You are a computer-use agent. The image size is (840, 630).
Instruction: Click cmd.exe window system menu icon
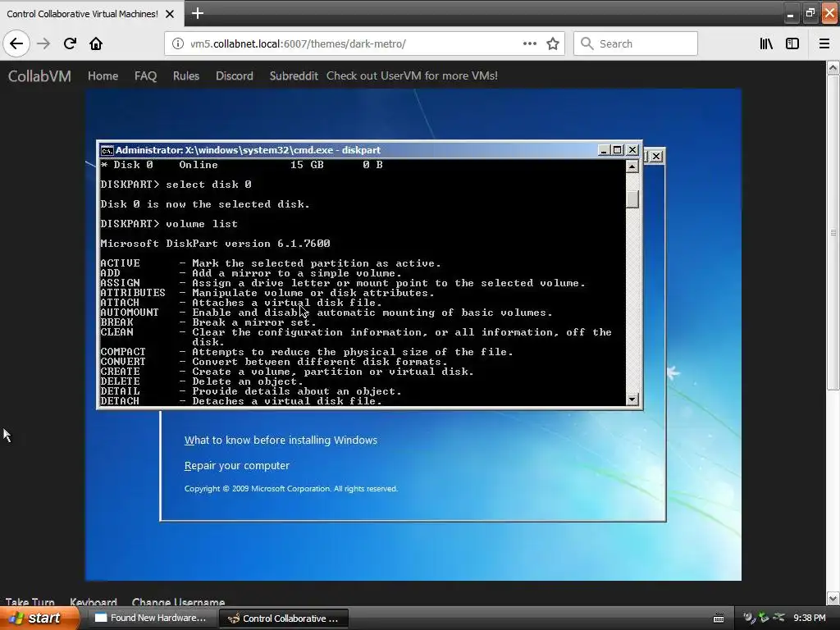(x=107, y=151)
